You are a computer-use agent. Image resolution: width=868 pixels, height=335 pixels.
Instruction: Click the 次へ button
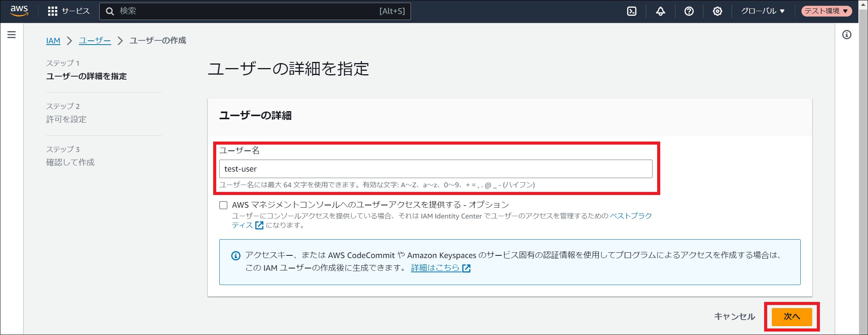point(791,317)
